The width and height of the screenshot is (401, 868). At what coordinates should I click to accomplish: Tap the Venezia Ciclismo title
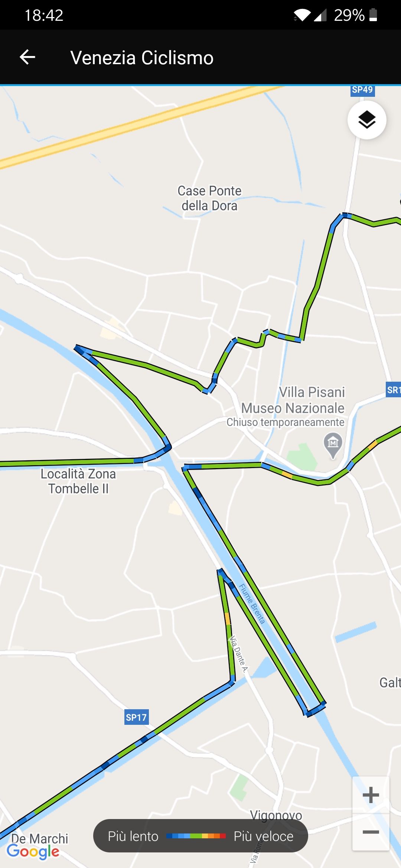142,57
